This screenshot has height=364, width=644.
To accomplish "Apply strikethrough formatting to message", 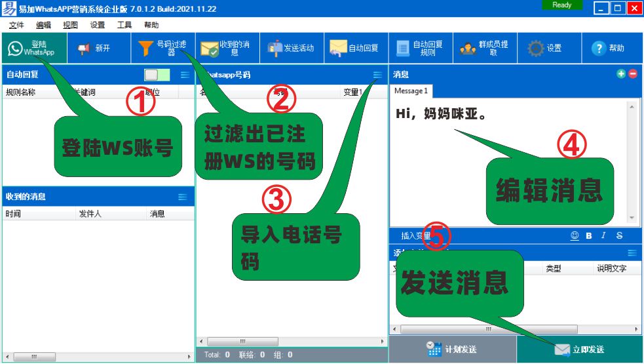I will point(619,235).
